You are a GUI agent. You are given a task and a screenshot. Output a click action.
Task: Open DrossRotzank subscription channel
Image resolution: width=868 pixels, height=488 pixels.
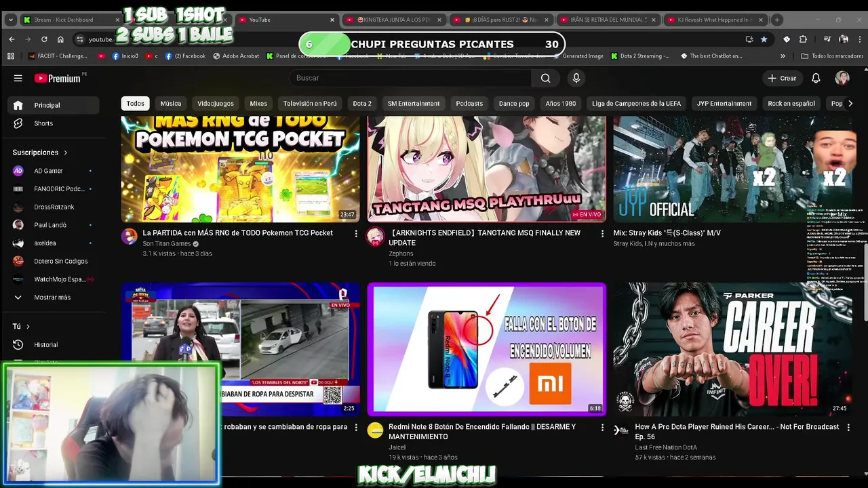(x=54, y=207)
